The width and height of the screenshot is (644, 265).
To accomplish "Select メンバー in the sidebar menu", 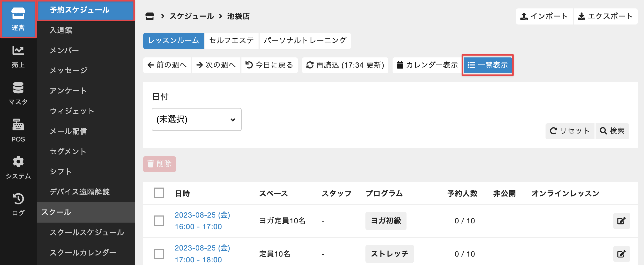I will (65, 50).
